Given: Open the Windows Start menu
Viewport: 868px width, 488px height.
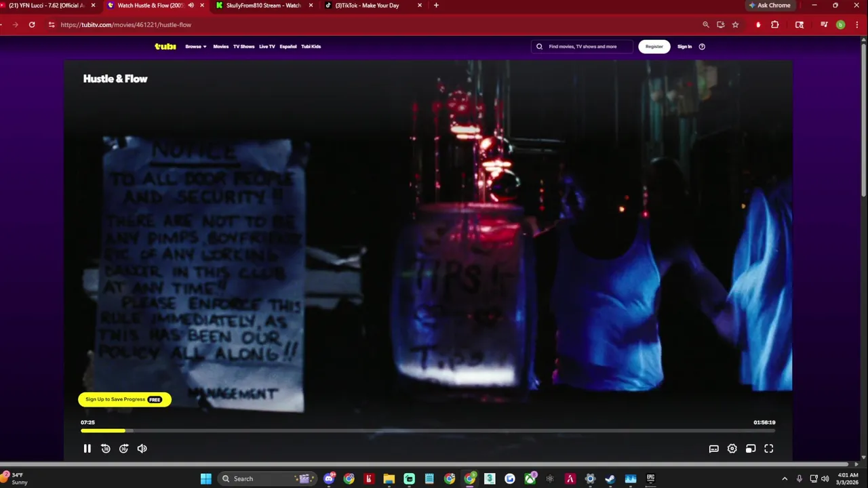Looking at the screenshot, I should pyautogui.click(x=206, y=479).
